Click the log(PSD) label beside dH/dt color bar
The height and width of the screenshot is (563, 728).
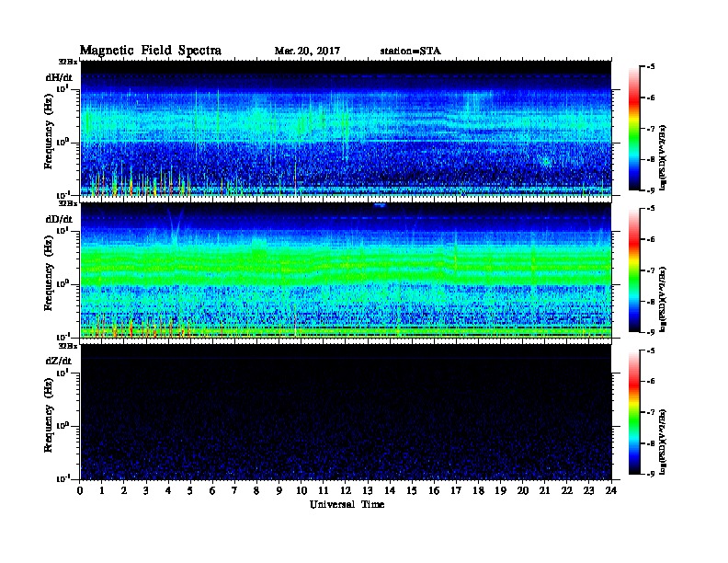663,157
